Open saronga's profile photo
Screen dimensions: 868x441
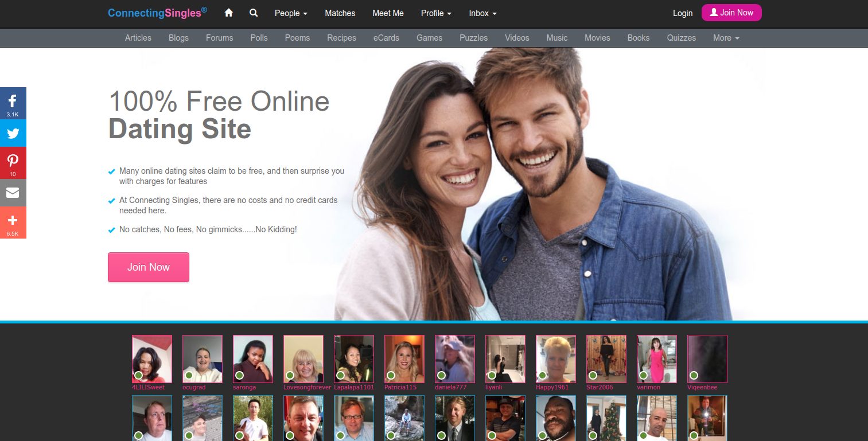(253, 359)
